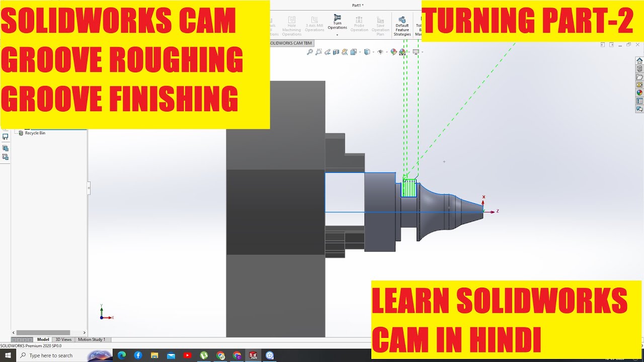Click the Windows Start button

(8, 355)
